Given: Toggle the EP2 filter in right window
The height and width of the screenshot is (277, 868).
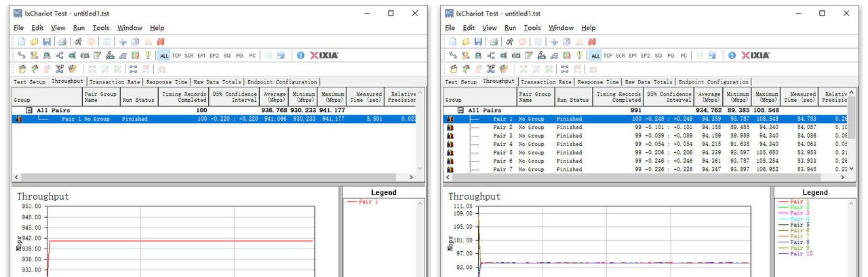Looking at the screenshot, I should pos(646,56).
